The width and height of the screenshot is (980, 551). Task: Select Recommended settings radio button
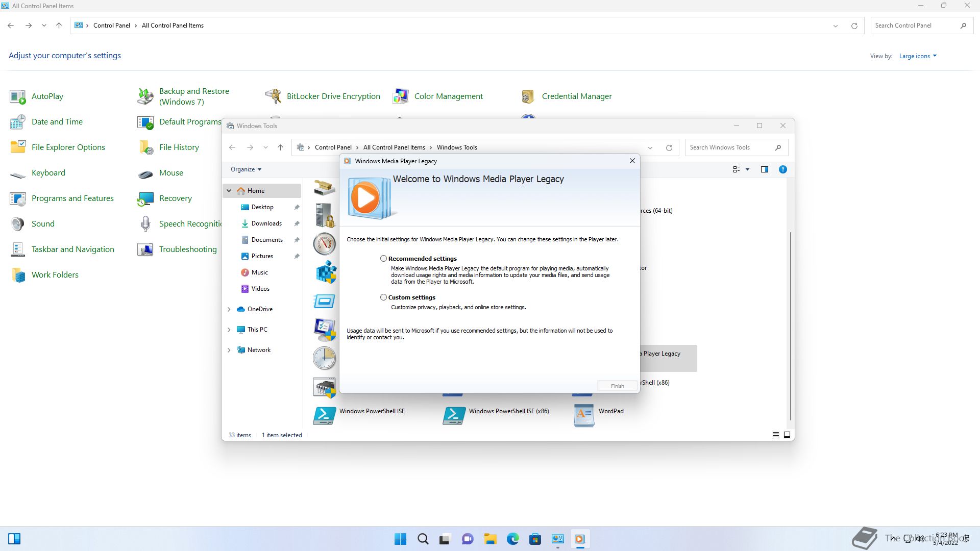pos(383,259)
